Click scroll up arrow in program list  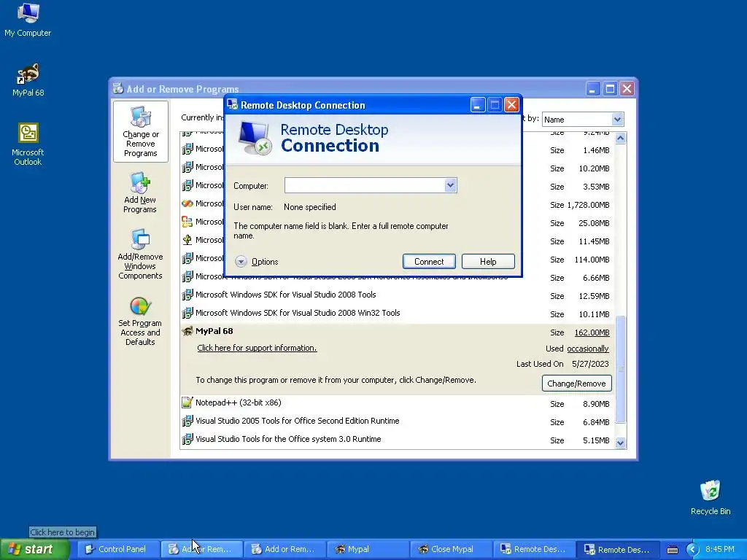coord(620,138)
